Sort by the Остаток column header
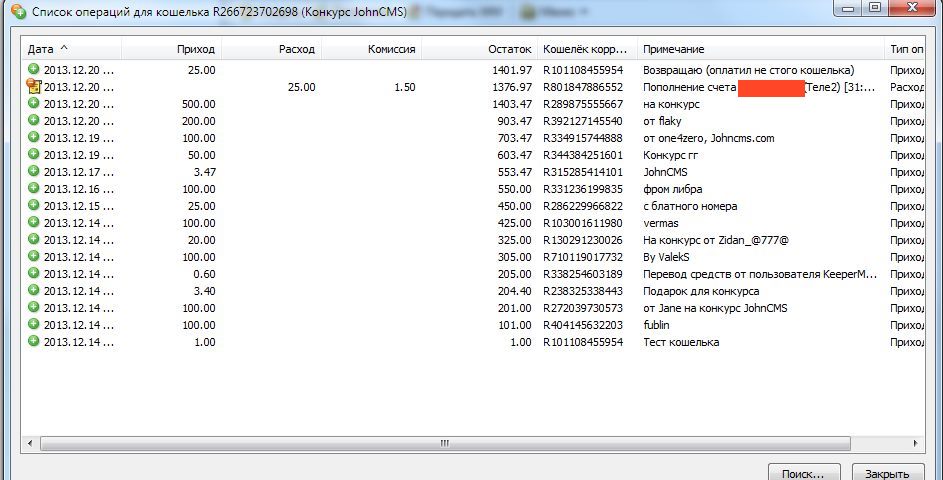This screenshot has width=943, height=480. point(479,49)
